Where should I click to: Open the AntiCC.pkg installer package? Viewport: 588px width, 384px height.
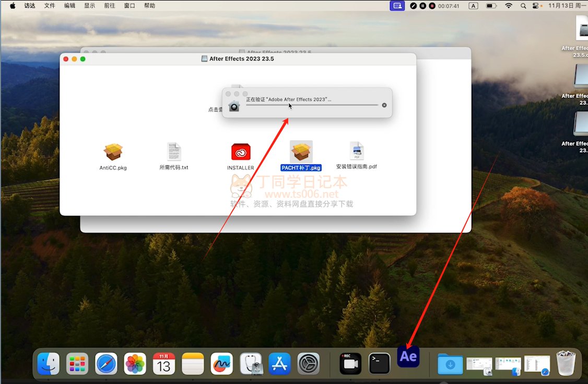click(x=113, y=152)
